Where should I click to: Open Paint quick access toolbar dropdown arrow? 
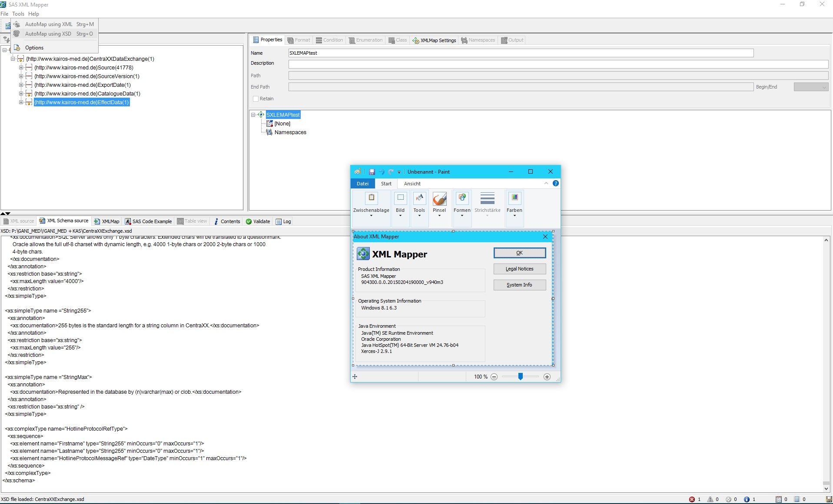tap(399, 172)
